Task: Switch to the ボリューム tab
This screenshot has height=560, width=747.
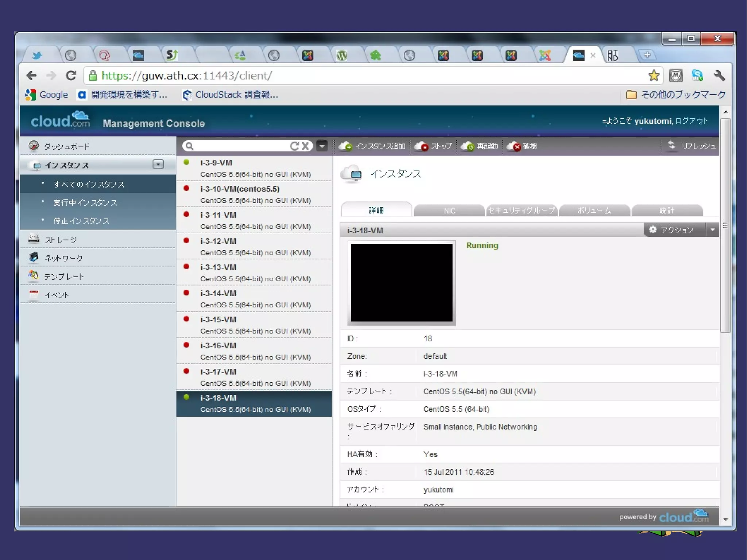Action: [595, 211]
